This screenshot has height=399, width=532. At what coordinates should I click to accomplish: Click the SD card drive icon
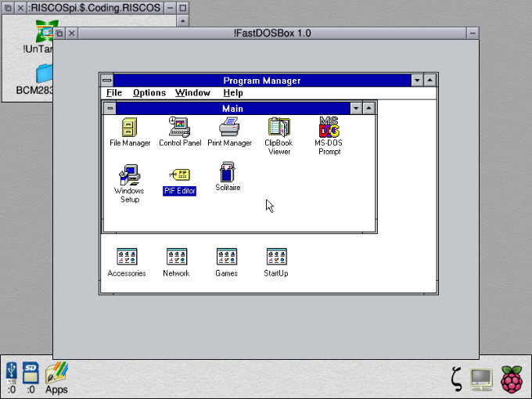pyautogui.click(x=31, y=377)
